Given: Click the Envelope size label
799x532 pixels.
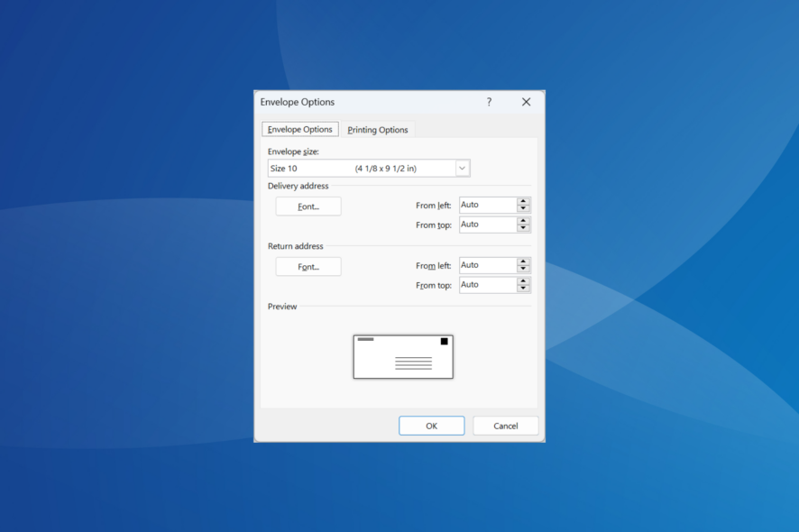Looking at the screenshot, I should point(293,151).
